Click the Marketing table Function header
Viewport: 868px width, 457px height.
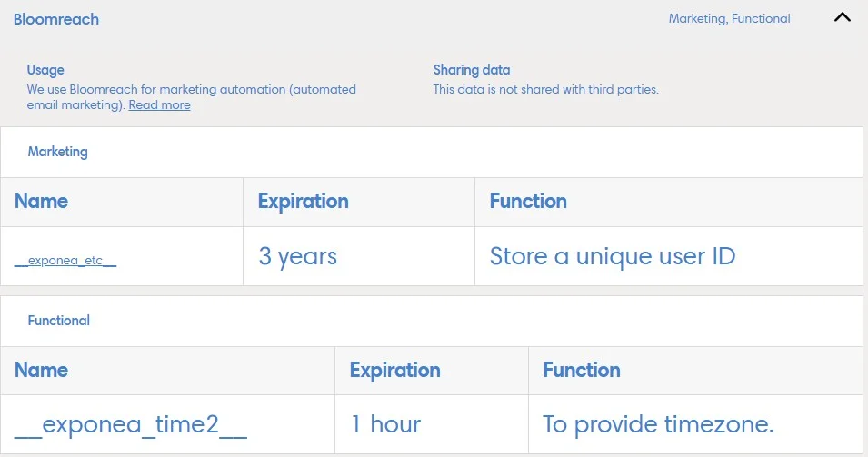pyautogui.click(x=669, y=202)
